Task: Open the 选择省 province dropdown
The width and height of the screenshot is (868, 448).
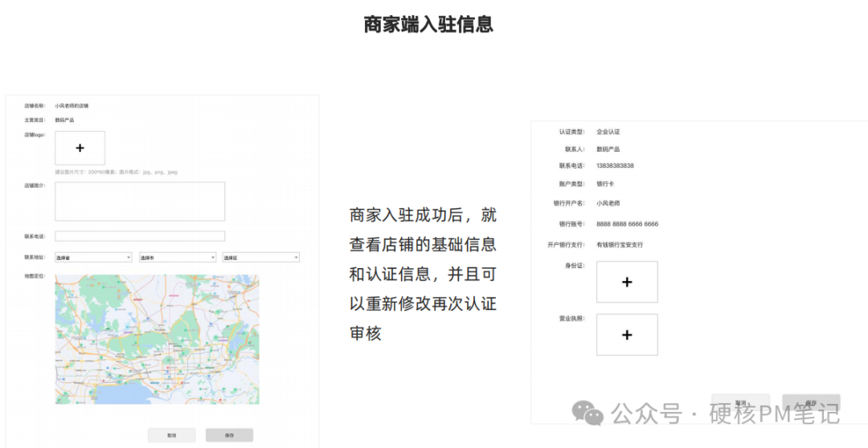Action: (93, 257)
